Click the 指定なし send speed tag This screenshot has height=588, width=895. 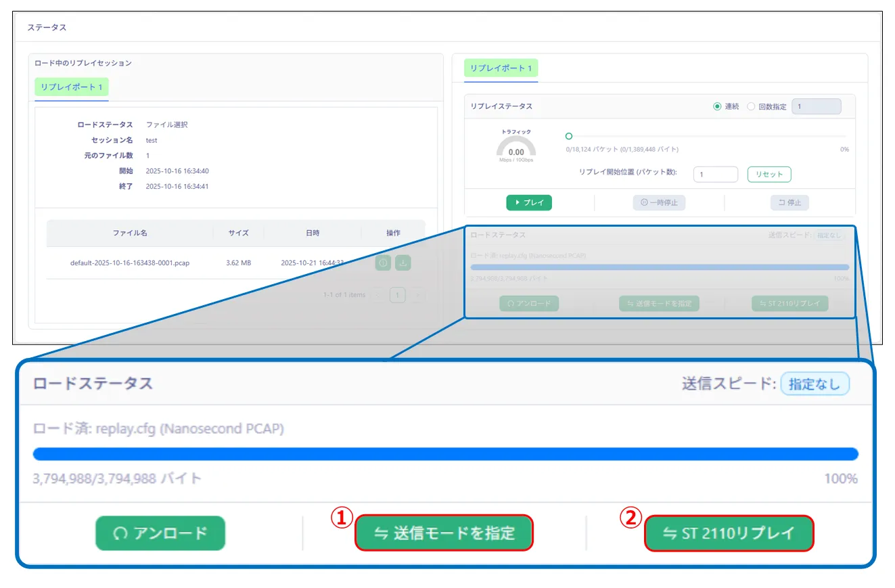pyautogui.click(x=814, y=384)
